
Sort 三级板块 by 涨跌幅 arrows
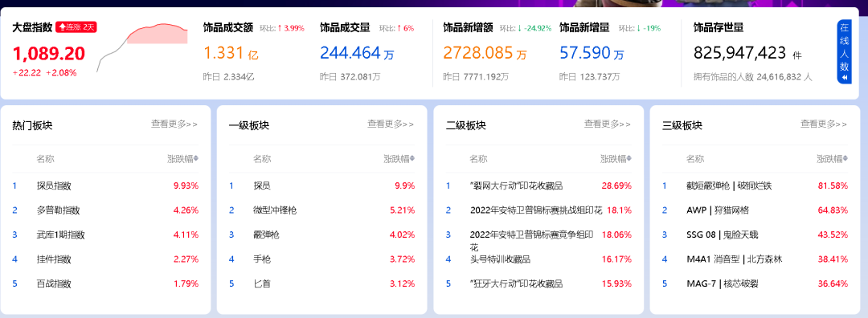tap(845, 159)
